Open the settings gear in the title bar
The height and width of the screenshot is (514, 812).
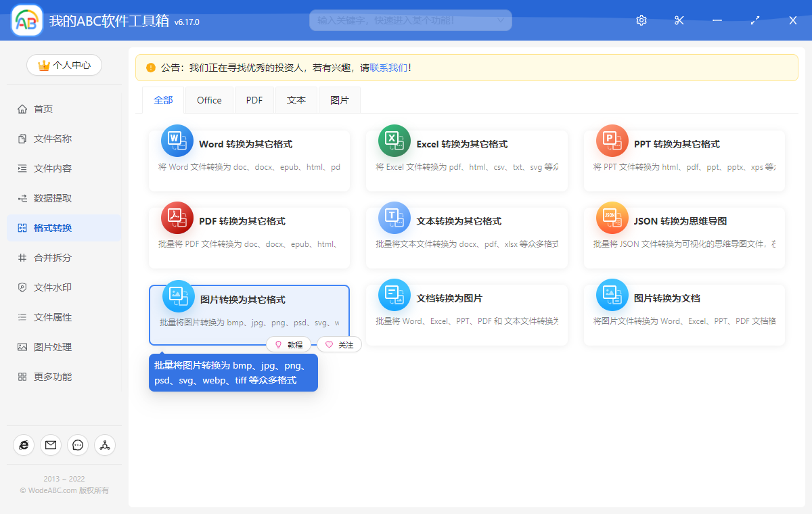click(641, 20)
